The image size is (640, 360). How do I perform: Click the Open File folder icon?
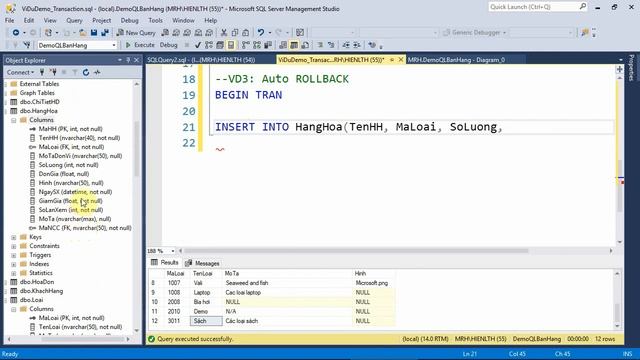pyautogui.click(x=83, y=33)
